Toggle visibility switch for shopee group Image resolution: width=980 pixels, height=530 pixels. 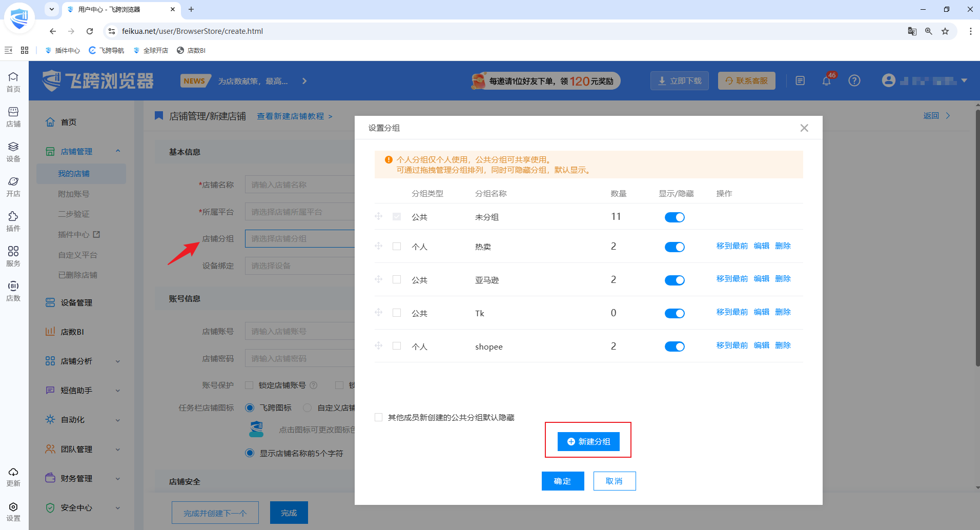(x=675, y=346)
